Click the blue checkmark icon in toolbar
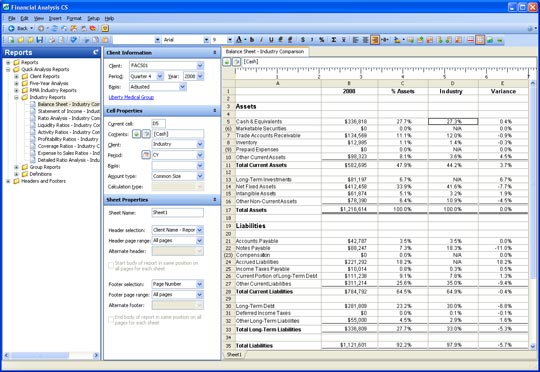This screenshot has width=540, height=372. pyautogui.click(x=73, y=40)
